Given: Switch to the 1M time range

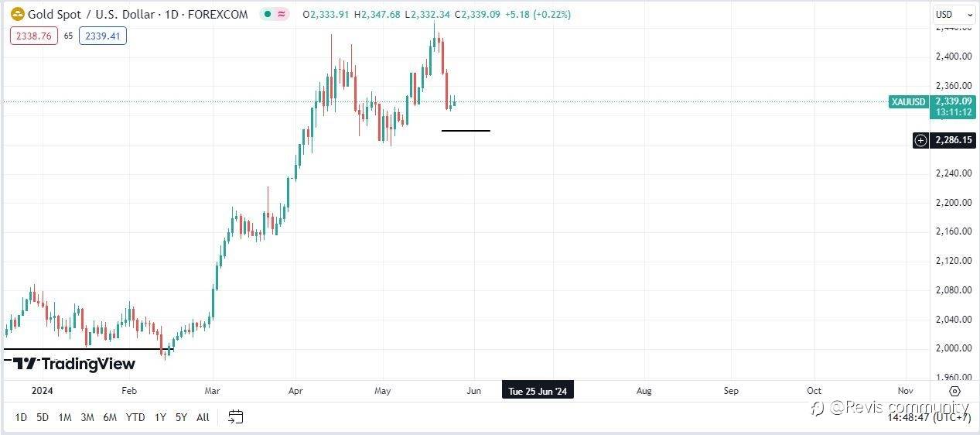Looking at the screenshot, I should click(x=65, y=417).
